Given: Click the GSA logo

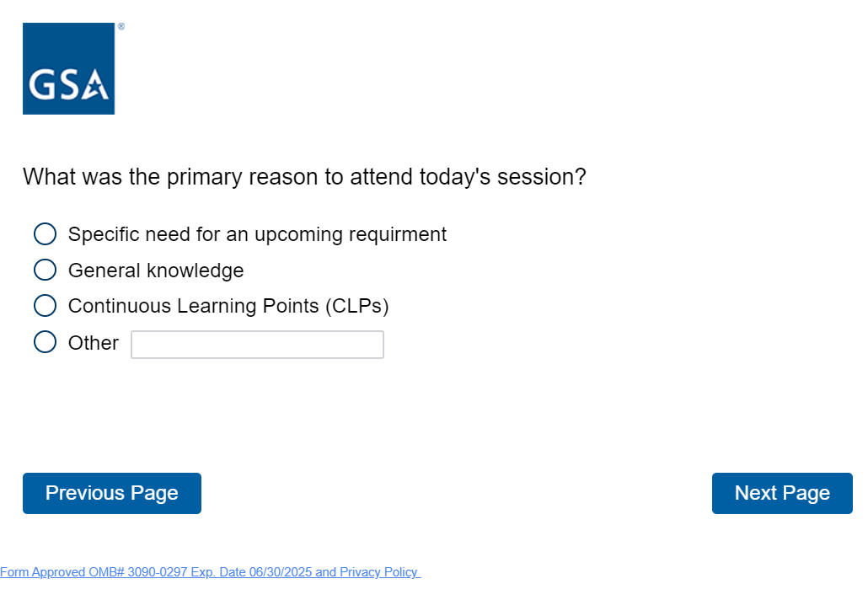Looking at the screenshot, I should (x=68, y=68).
